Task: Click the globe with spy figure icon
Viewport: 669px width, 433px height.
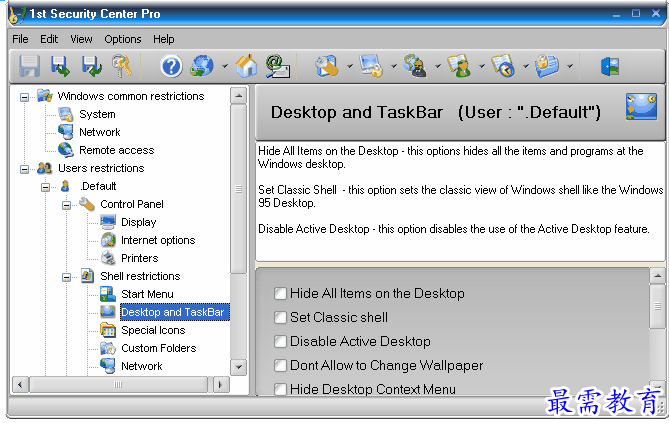Action: tap(415, 66)
